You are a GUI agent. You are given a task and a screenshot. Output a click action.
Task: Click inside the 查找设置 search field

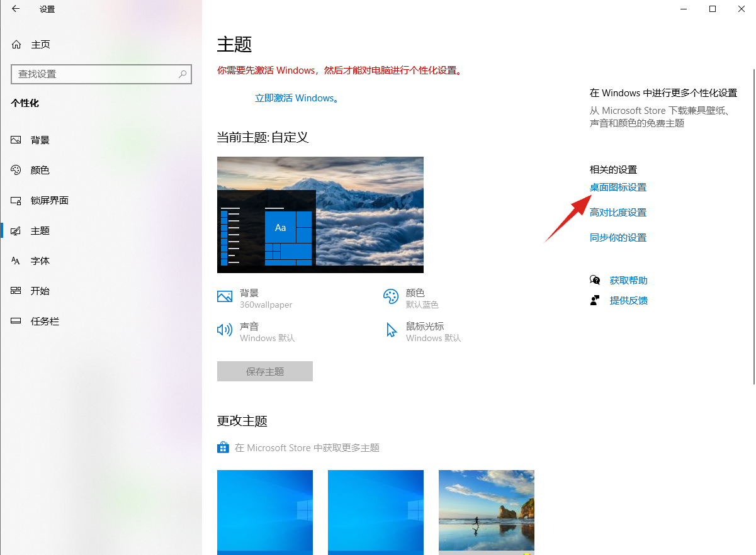(x=101, y=74)
